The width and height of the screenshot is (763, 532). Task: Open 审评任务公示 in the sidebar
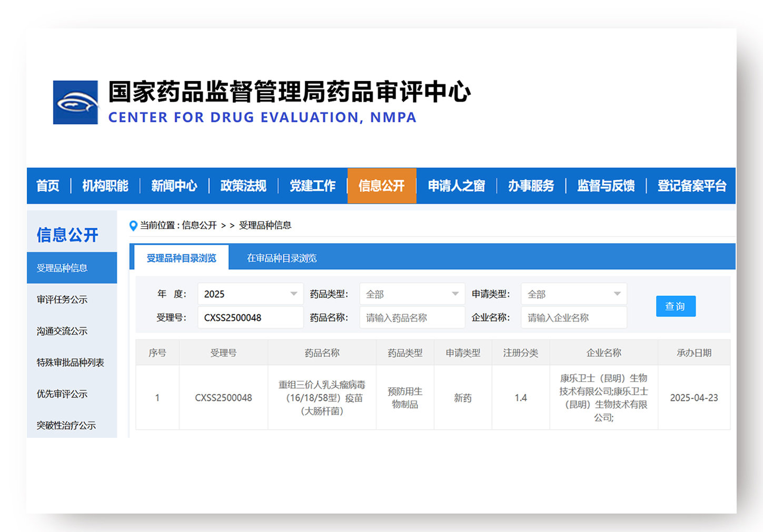[62, 299]
